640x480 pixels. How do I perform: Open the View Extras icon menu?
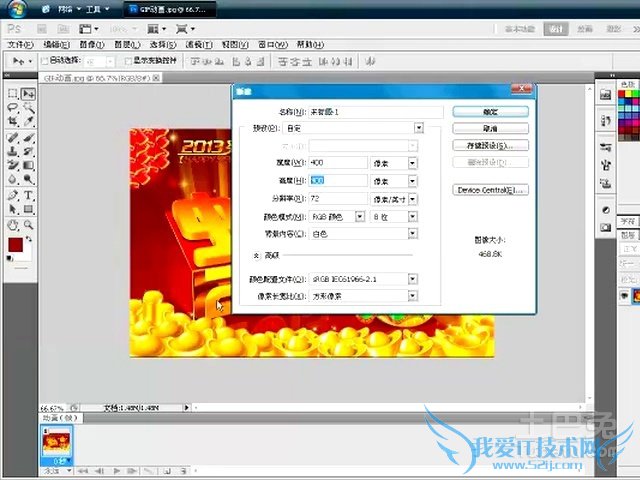pos(85,29)
